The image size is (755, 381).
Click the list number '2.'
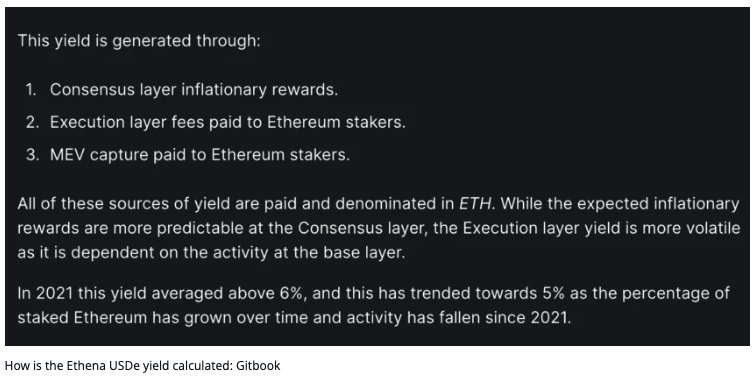tap(32, 122)
